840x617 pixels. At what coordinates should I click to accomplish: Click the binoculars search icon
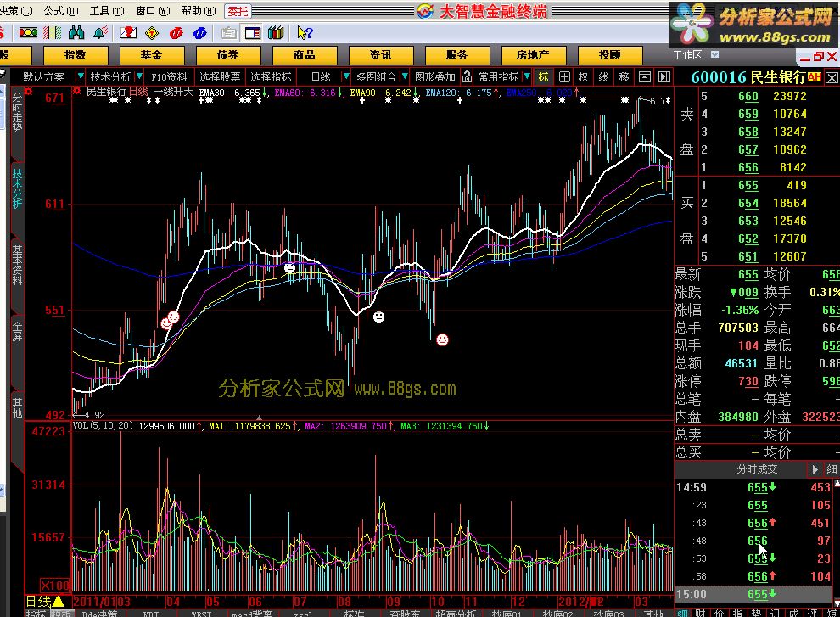click(x=76, y=33)
